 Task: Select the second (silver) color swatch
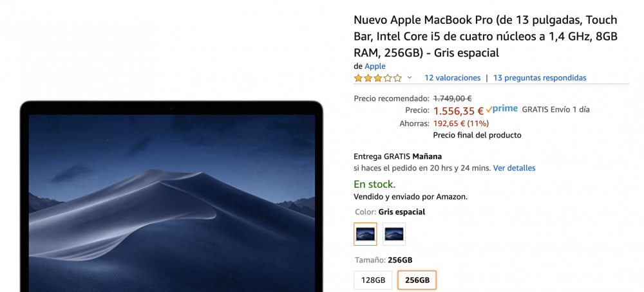[x=394, y=234]
